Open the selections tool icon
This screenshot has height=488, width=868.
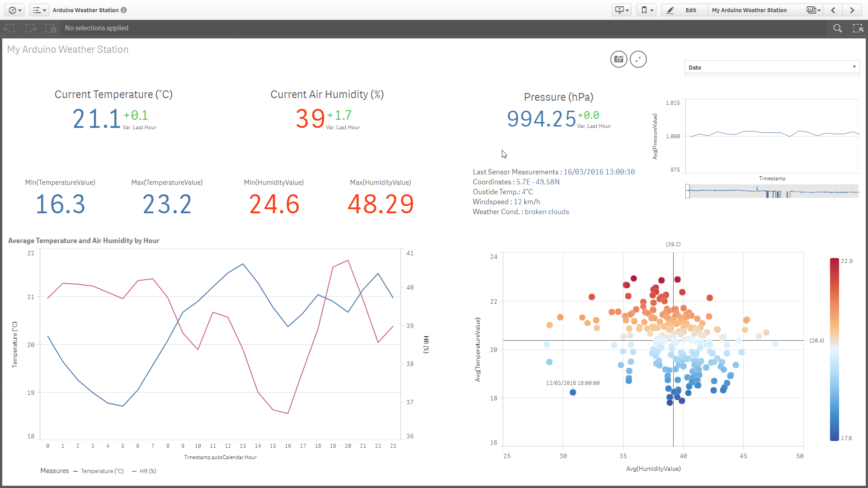(858, 28)
